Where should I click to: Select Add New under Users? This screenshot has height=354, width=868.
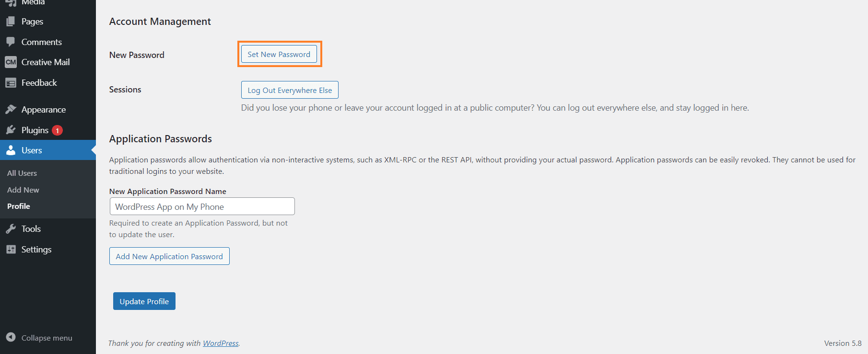click(x=23, y=190)
